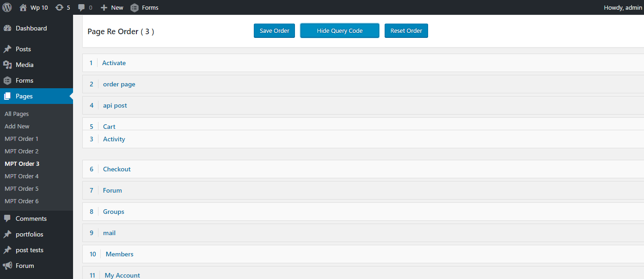The width and height of the screenshot is (644, 279).
Task: Select the Activity page row
Action: 363,139
